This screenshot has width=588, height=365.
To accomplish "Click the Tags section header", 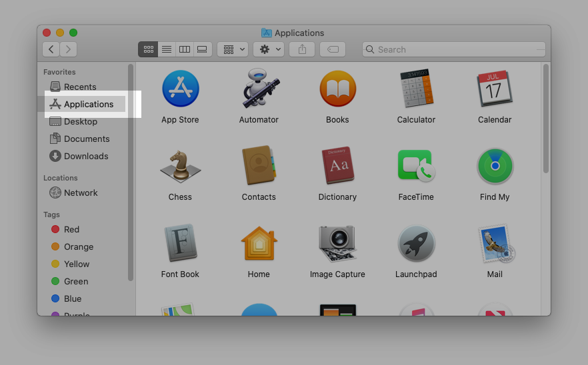I will (x=51, y=214).
